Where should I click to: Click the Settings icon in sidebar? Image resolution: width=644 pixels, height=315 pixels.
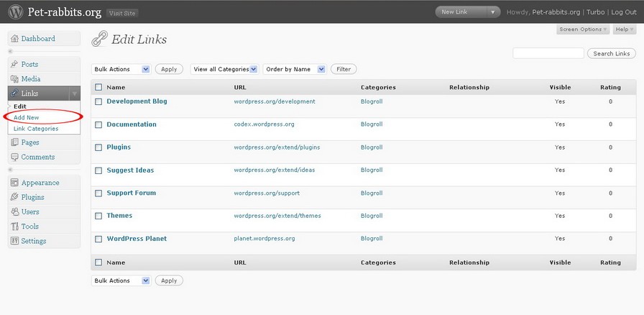15,241
